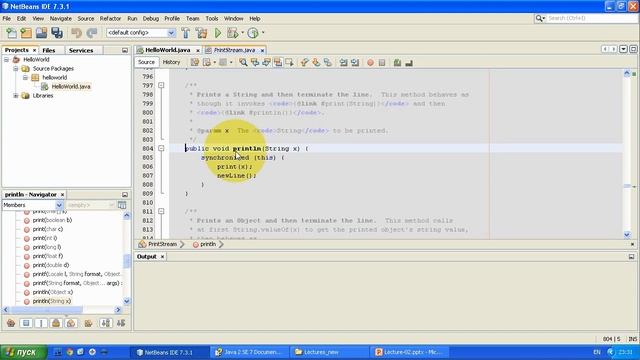The height and width of the screenshot is (360, 640).
Task: Toggle Sort by Source in Navigator
Action: [121, 323]
